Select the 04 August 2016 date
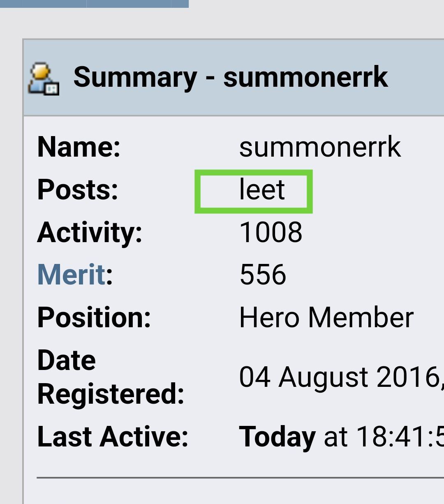444x504 pixels. click(339, 377)
